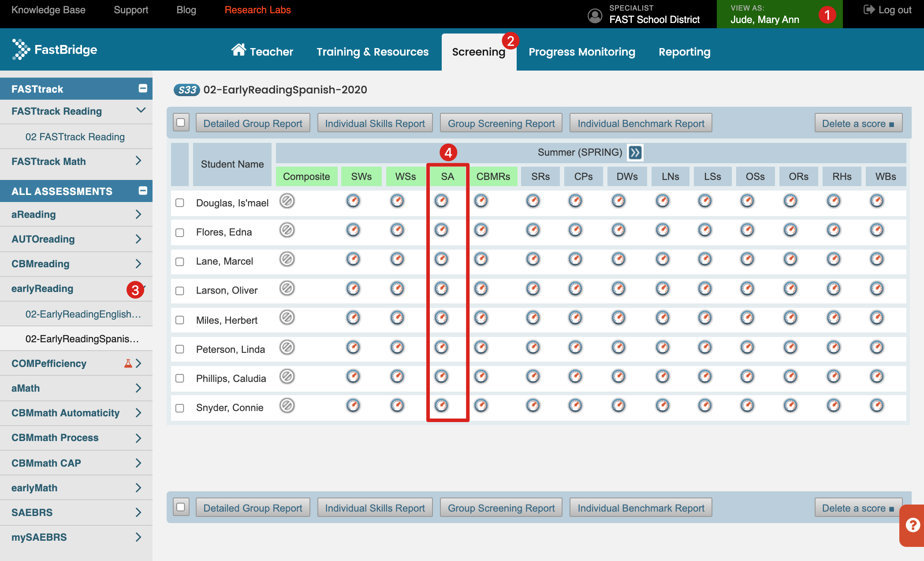Open Knowledge Base in top menu
This screenshot has width=924, height=561.
[48, 10]
